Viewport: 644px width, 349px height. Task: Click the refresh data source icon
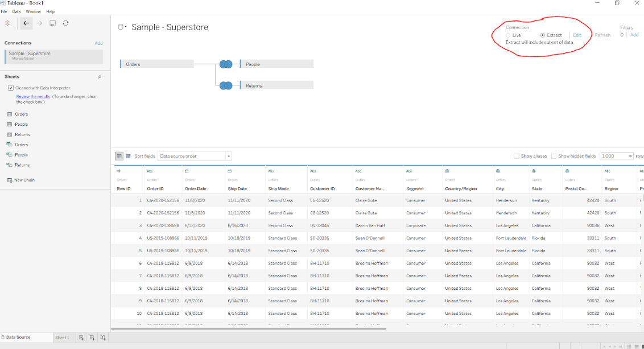65,23
